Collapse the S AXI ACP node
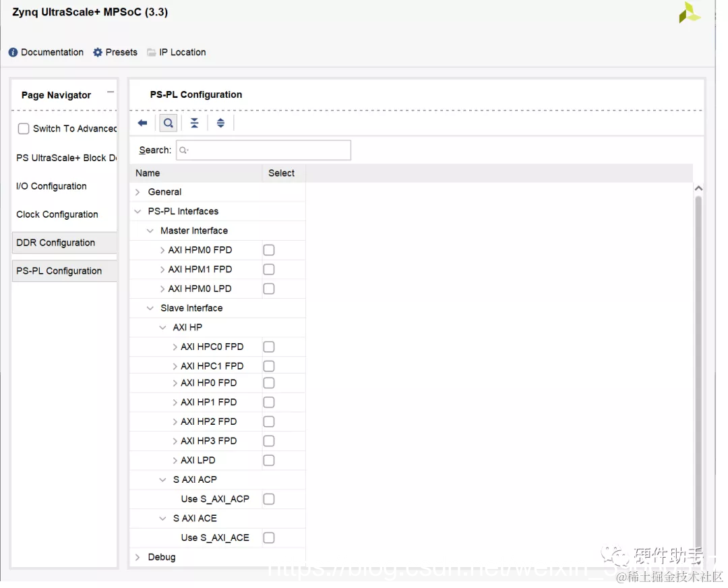The image size is (728, 588). [x=162, y=480]
